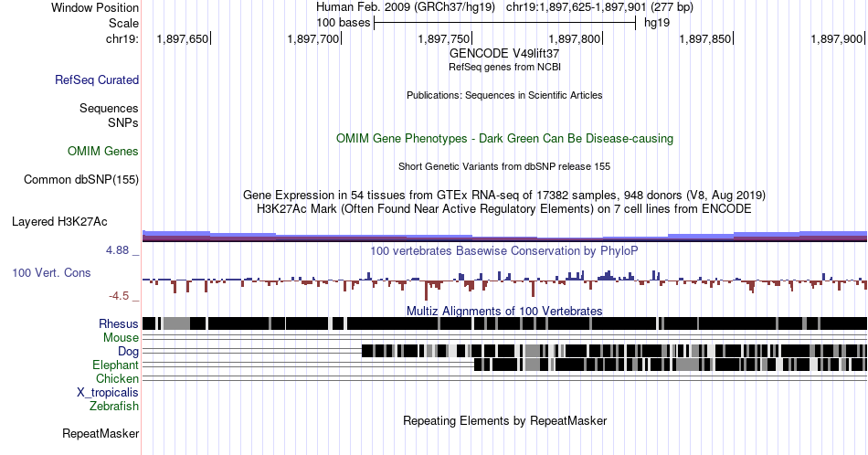
Task: Click the RefSeq genes from NCBI title
Action: pos(504,67)
